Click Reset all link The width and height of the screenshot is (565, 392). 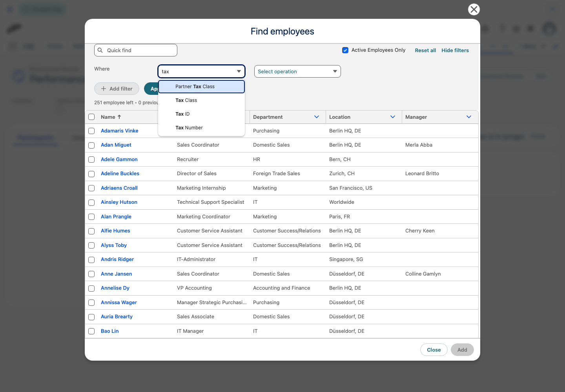[425, 50]
